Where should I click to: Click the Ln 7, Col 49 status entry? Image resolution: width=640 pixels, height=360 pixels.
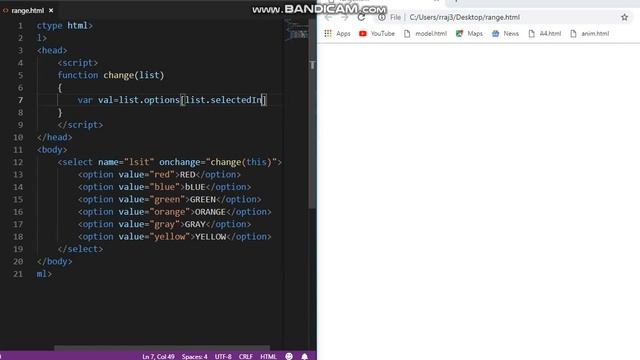tap(158, 356)
